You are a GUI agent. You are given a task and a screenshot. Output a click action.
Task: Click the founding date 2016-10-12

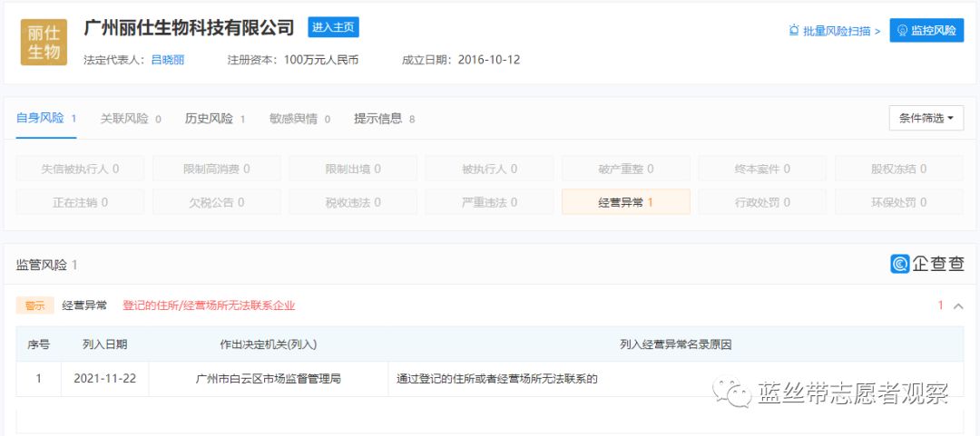489,60
